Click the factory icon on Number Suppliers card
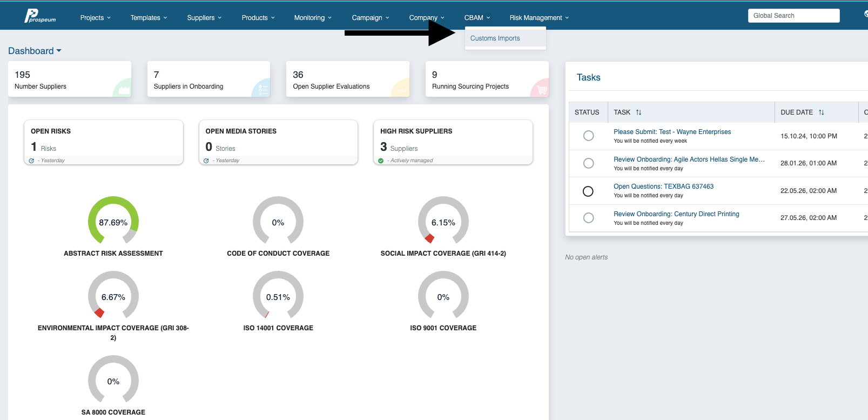868x420 pixels. click(x=124, y=90)
